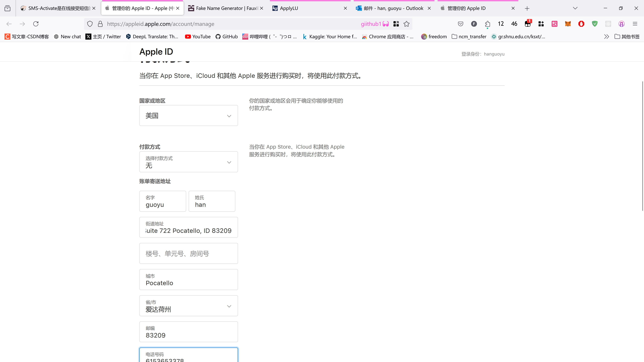Click the red circular adblock extension icon
The image size is (644, 362).
tap(581, 24)
